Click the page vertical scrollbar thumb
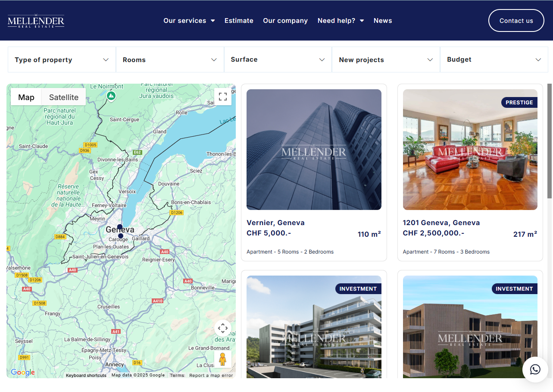Viewport: 553px width, 392px height. click(550, 141)
